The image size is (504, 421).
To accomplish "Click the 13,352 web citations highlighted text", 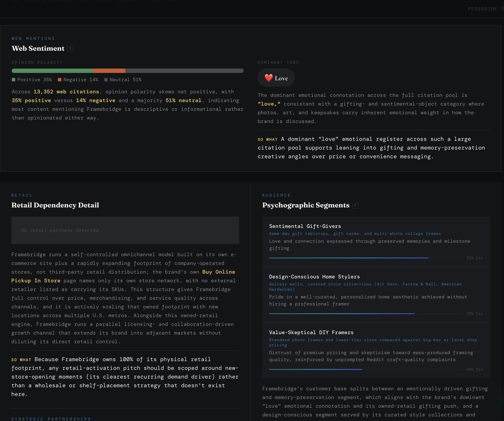I will pos(66,92).
